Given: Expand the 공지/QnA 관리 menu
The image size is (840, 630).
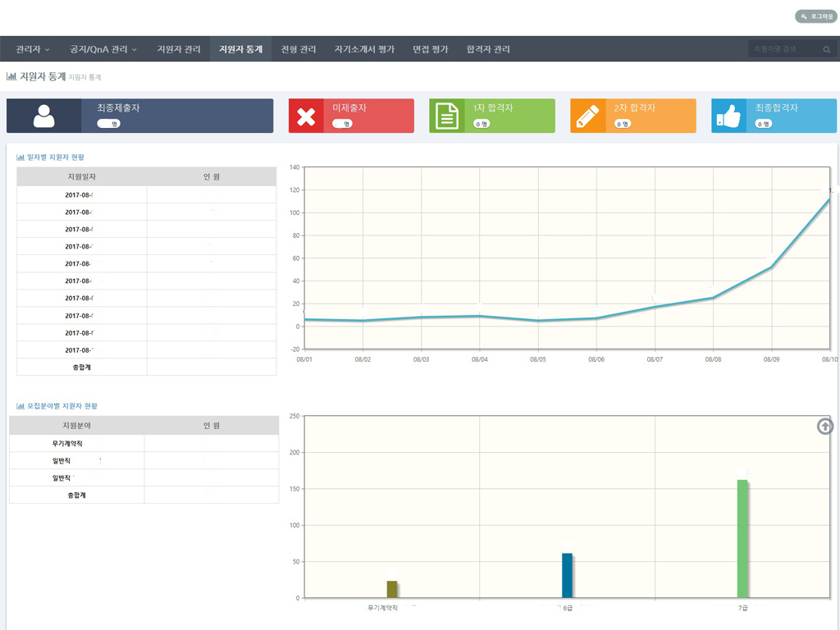Looking at the screenshot, I should click(x=103, y=49).
